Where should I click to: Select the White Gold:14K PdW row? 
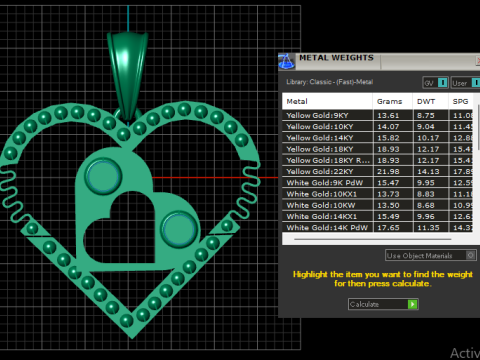[377, 228]
